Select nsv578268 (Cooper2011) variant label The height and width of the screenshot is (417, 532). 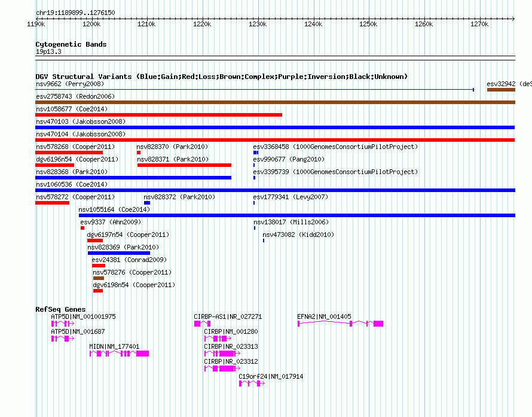click(x=75, y=147)
